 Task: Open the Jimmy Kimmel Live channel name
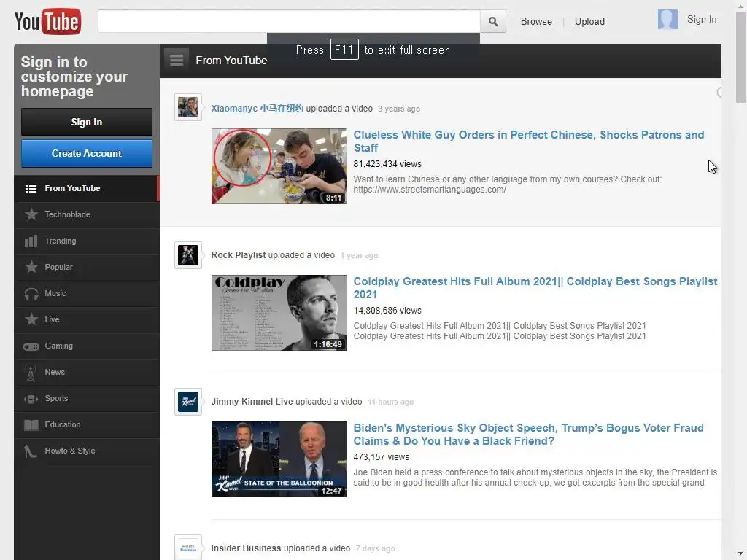coord(252,402)
